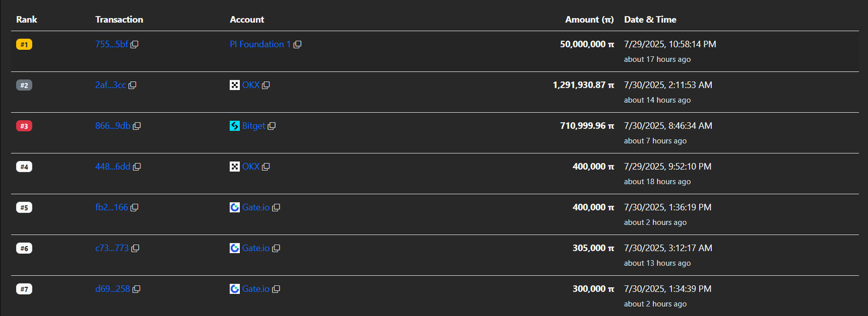
Task: Copy transaction hash 2af...3cc
Action: [132, 85]
